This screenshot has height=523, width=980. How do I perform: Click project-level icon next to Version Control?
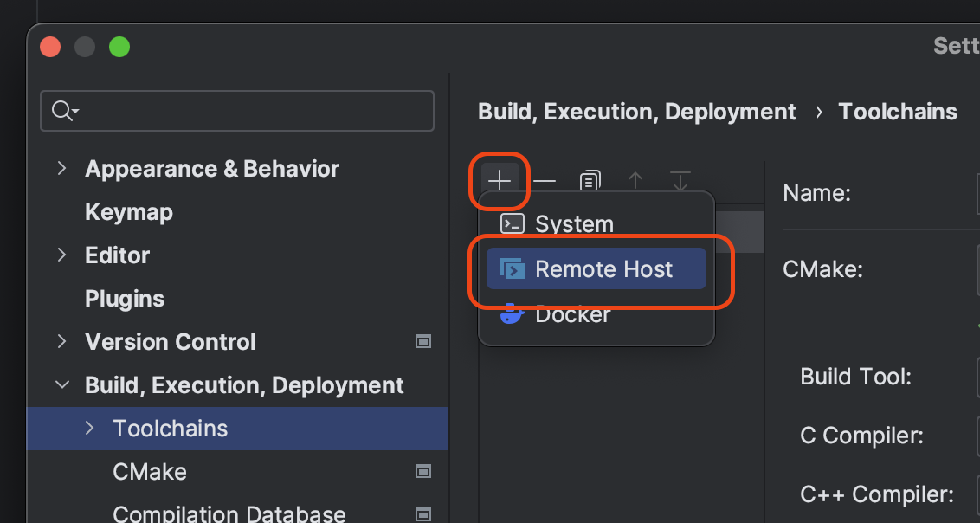coord(423,341)
